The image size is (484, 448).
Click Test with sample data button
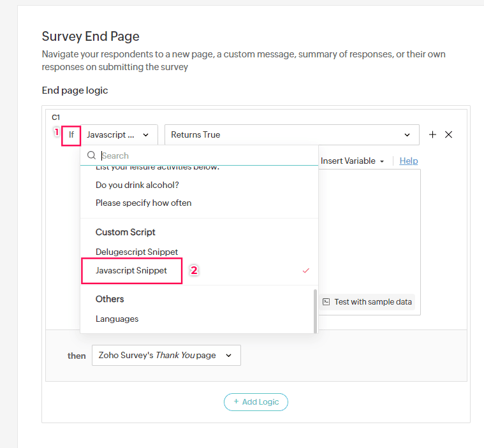pyautogui.click(x=367, y=302)
